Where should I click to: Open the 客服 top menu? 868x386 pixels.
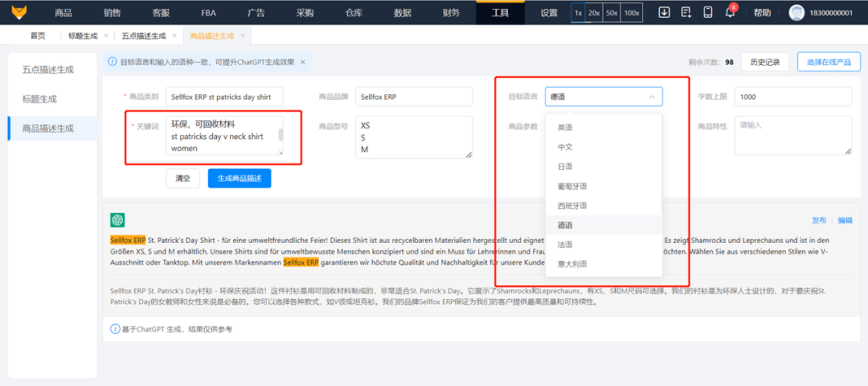[161, 13]
